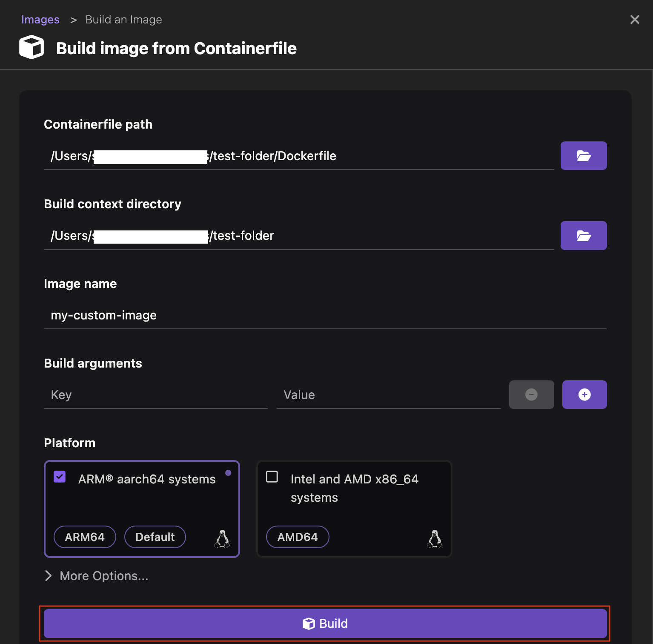Open the Images breadcrumb page
Image resolution: width=653 pixels, height=644 pixels.
coord(40,20)
